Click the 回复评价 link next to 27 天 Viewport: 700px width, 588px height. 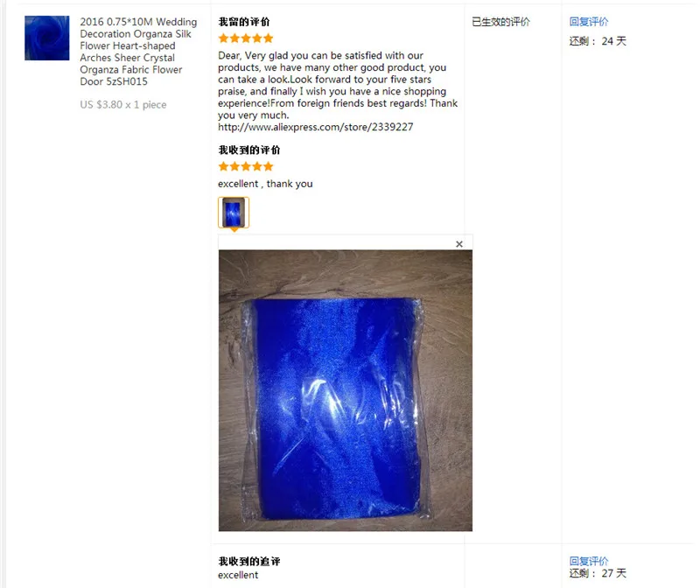point(588,561)
